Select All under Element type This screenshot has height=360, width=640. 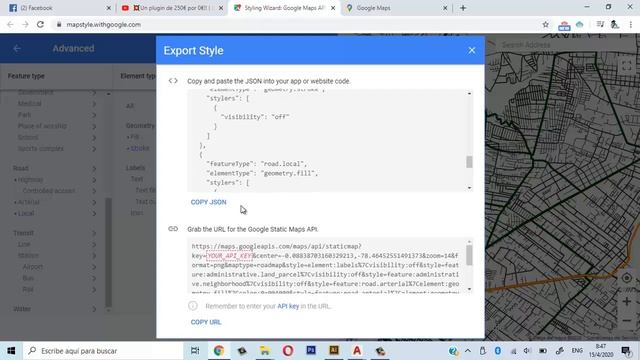coord(130,106)
